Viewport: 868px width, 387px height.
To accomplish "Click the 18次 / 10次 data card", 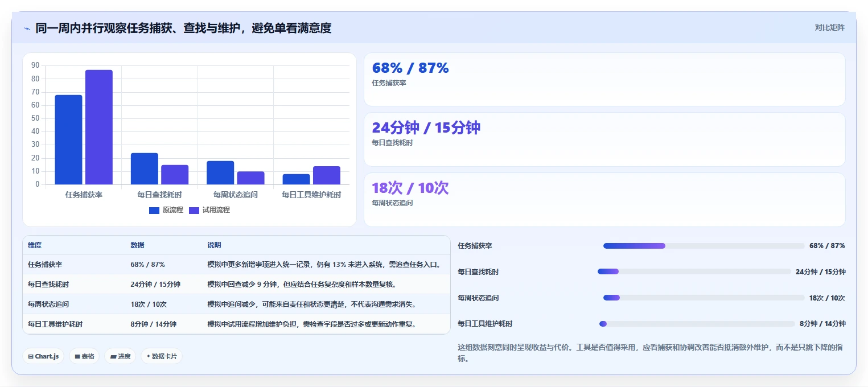I will click(x=604, y=200).
